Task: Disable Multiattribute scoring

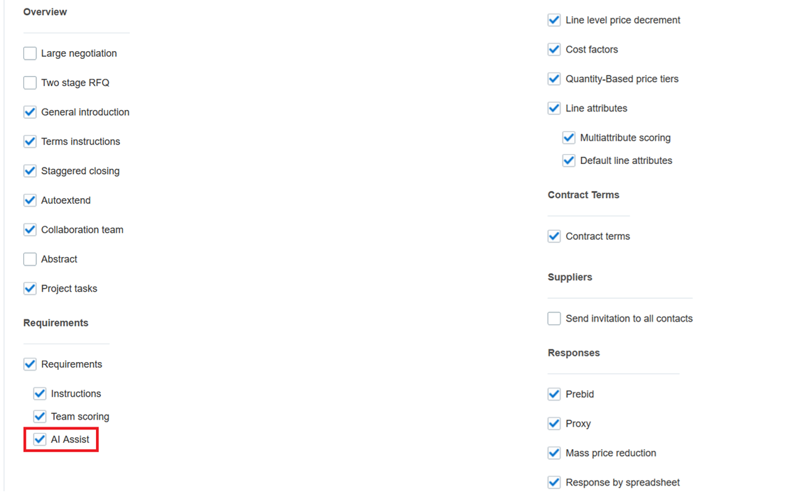Action: click(x=568, y=137)
